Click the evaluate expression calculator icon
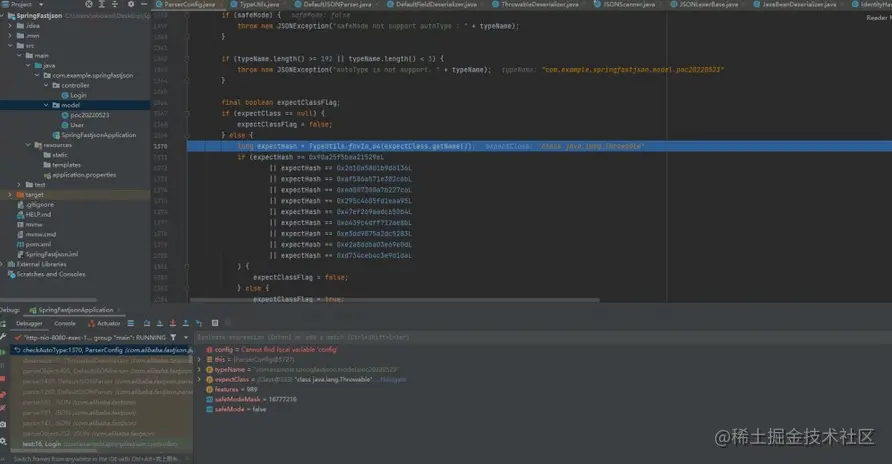The image size is (892, 464). click(x=215, y=323)
